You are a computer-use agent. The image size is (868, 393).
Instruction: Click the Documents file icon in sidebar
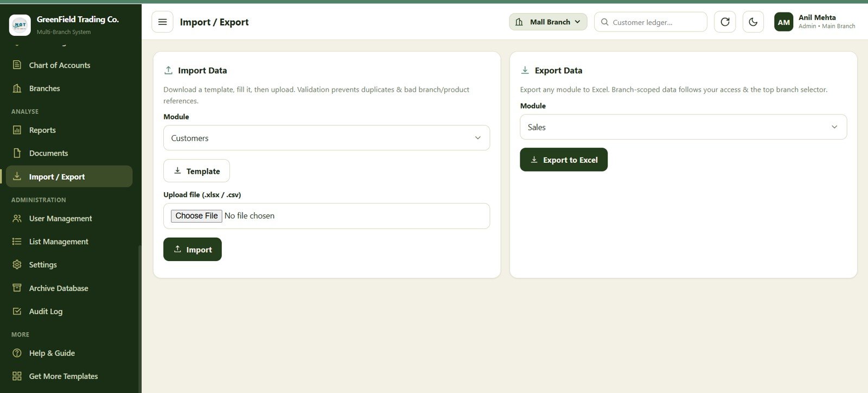[17, 153]
